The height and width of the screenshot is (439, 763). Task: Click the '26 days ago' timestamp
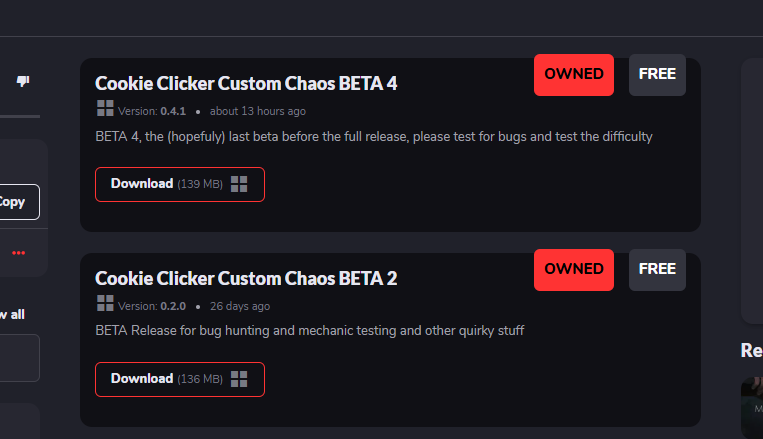click(x=240, y=306)
